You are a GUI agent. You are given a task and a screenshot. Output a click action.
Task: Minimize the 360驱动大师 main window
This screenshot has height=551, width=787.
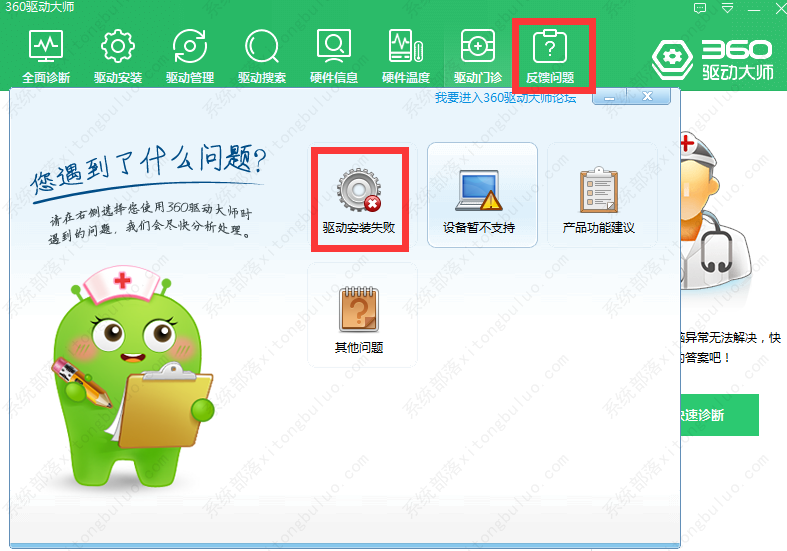pyautogui.click(x=754, y=9)
